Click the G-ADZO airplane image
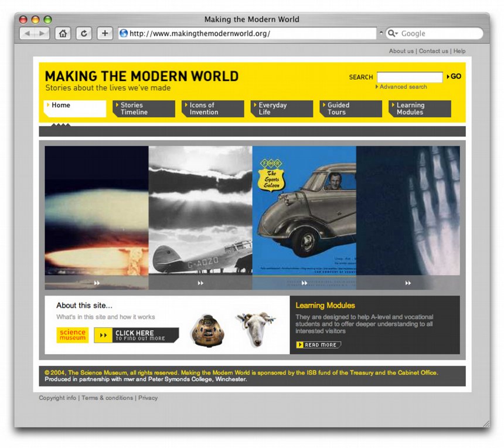504x448 pixels. tap(200, 211)
